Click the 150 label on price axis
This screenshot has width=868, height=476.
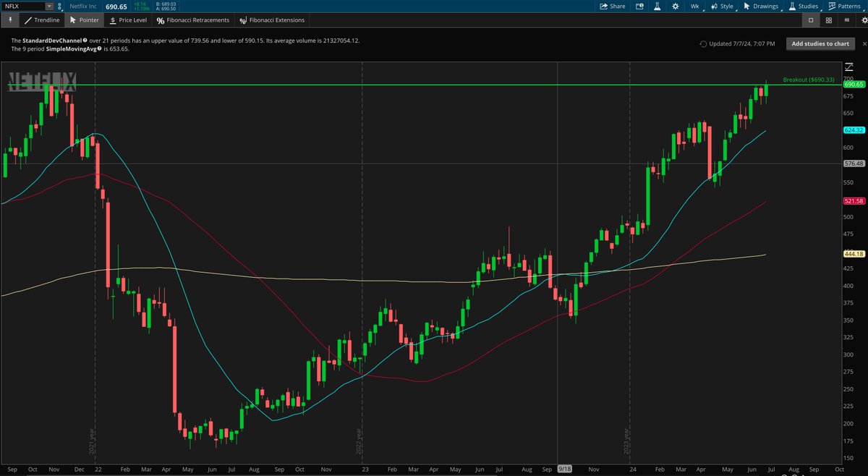[x=849, y=458]
